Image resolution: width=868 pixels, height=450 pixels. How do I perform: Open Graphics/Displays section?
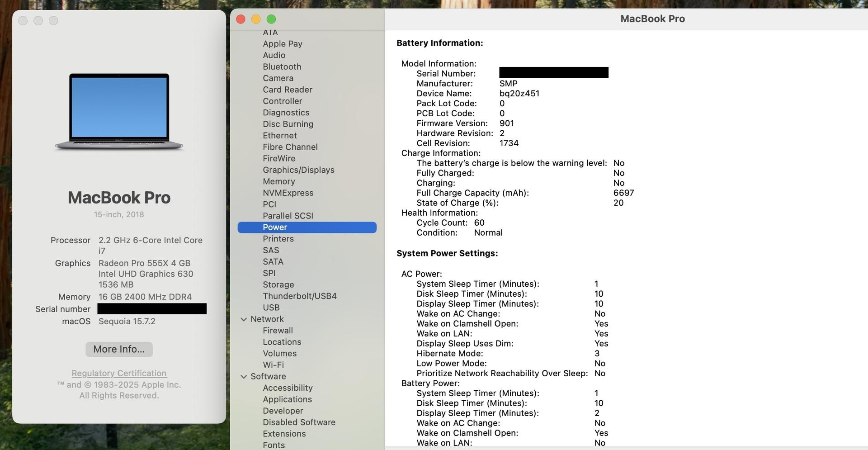[298, 170]
